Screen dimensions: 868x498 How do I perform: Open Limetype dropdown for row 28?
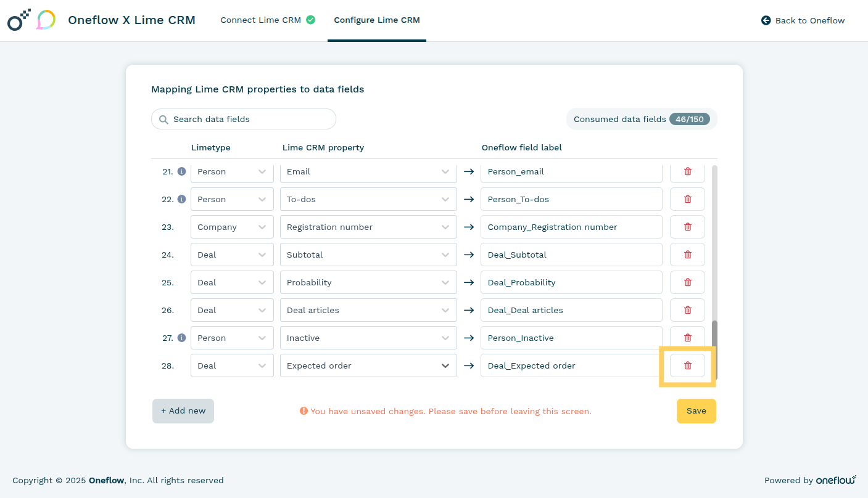pyautogui.click(x=232, y=365)
